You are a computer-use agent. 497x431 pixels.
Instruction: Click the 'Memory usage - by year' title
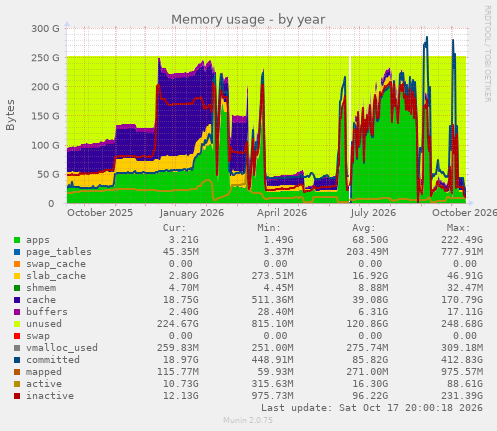coord(248,20)
